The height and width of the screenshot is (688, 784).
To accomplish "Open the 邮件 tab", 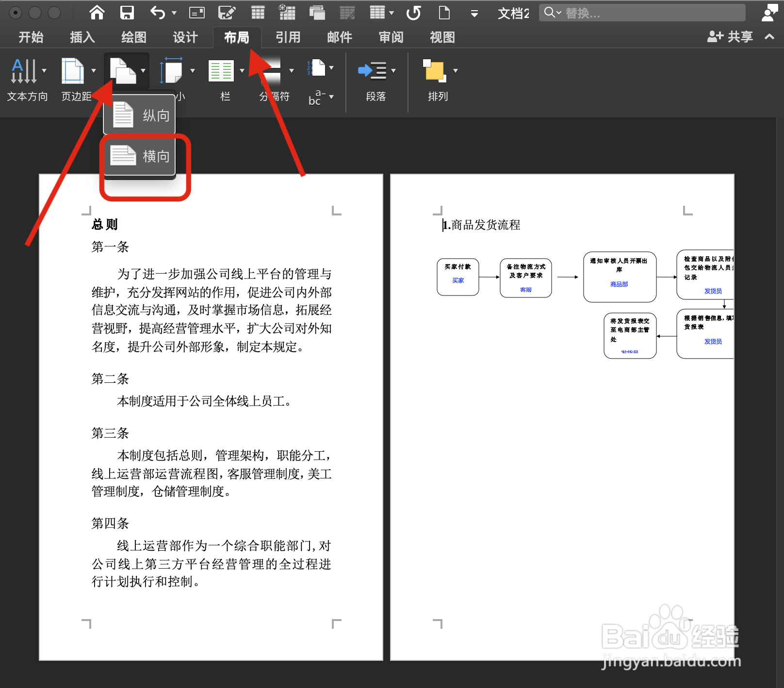I will (340, 37).
